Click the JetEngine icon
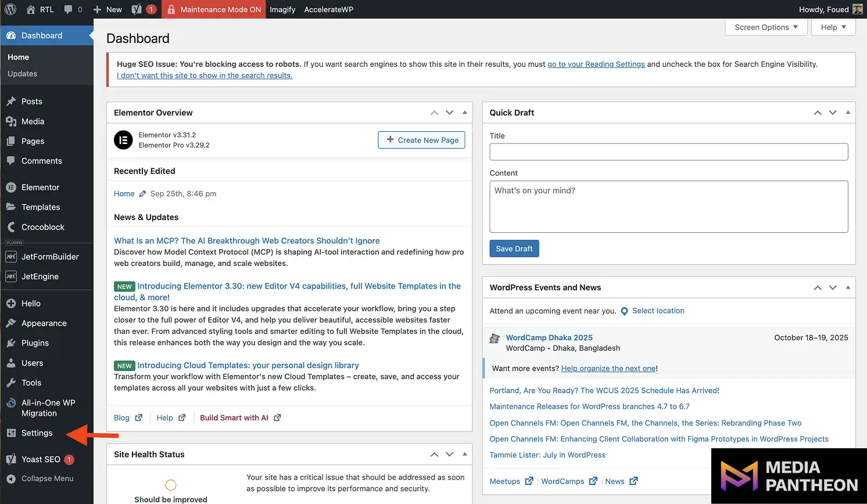The image size is (867, 504). (11, 276)
